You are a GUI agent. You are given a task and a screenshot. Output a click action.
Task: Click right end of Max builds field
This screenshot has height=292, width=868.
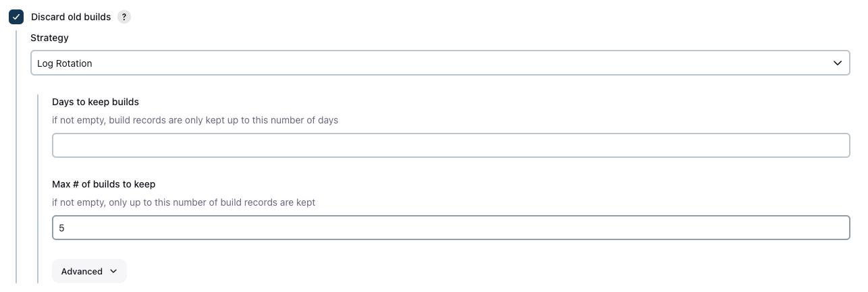[x=837, y=228]
